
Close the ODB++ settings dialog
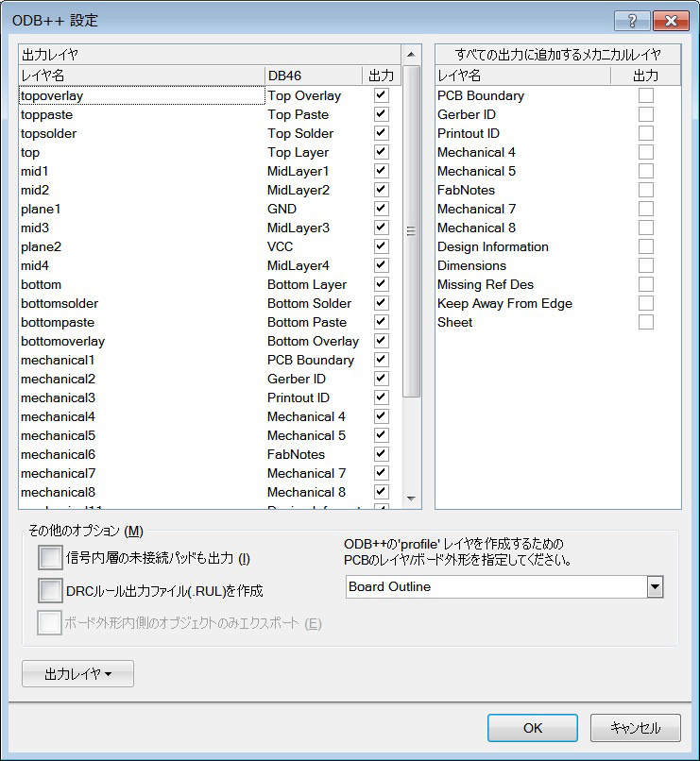pos(671,21)
